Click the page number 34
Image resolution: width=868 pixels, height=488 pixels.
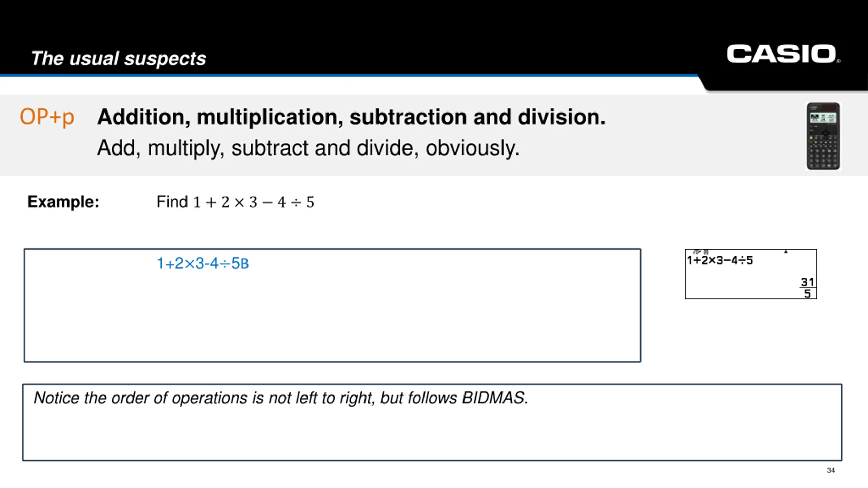831,470
